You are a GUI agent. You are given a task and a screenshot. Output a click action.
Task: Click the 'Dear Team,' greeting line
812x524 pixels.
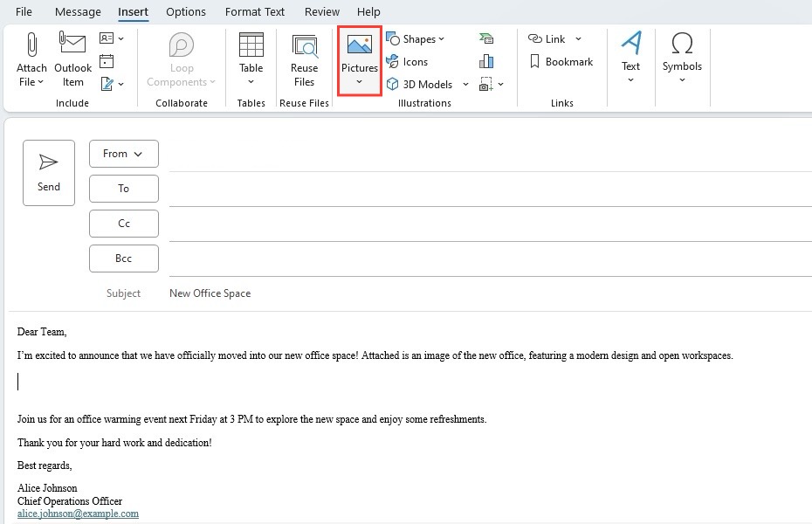click(42, 332)
